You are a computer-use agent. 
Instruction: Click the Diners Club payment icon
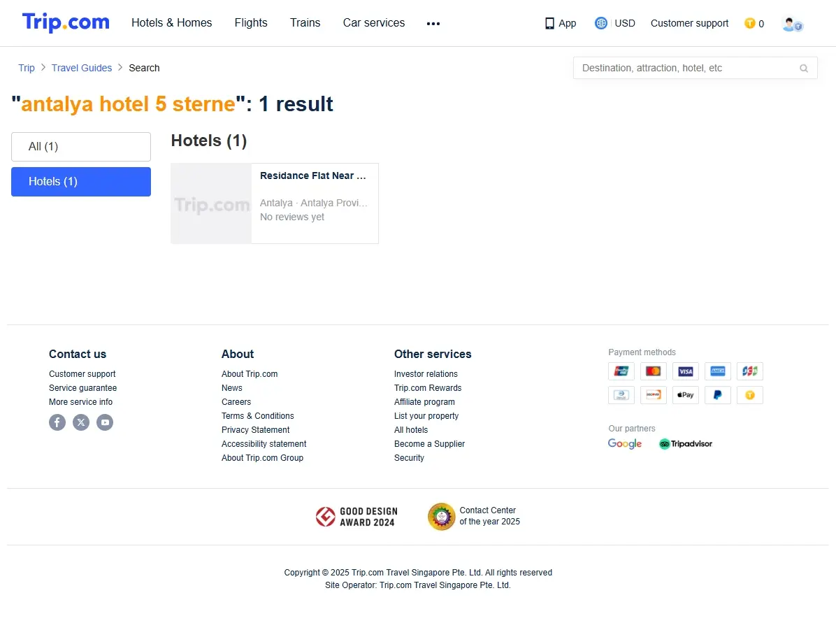(x=621, y=395)
